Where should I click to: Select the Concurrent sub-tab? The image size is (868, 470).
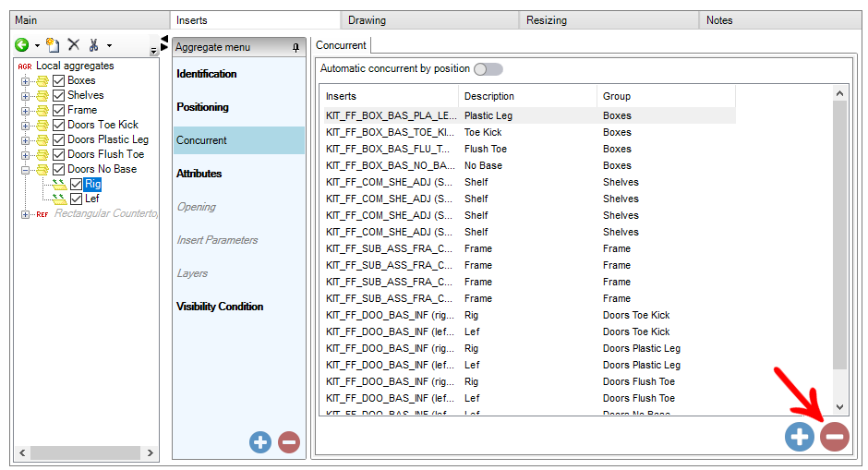click(x=341, y=45)
